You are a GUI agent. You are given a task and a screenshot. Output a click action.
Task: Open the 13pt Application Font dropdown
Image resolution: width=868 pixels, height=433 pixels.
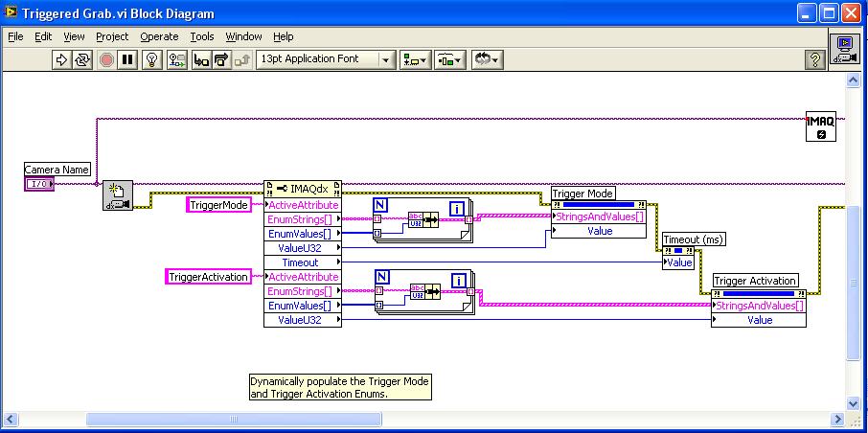tap(326, 59)
